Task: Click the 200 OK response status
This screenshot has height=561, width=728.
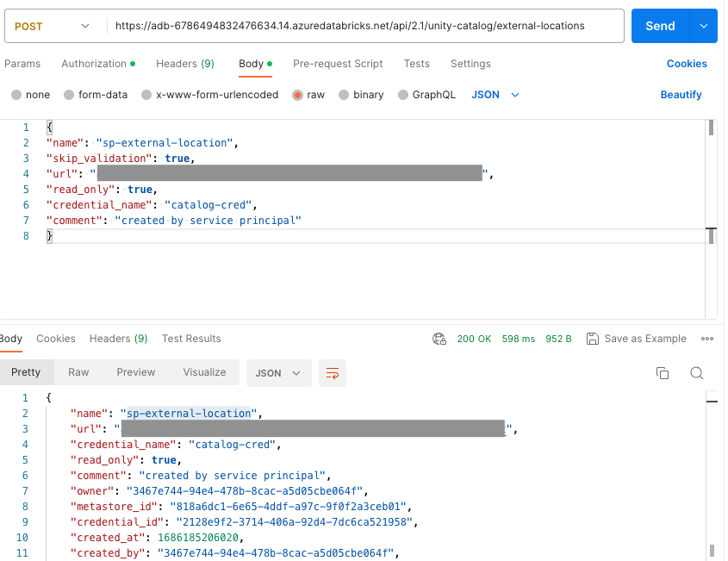Action: point(474,339)
